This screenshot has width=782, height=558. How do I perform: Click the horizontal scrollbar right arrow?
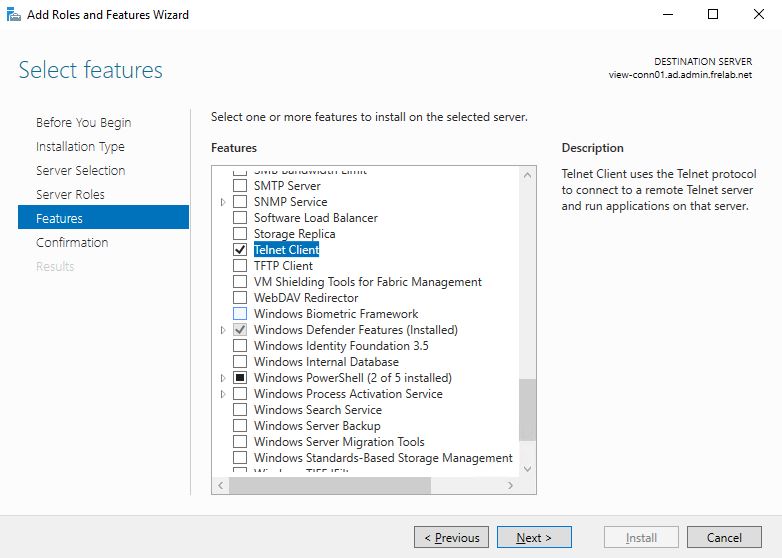click(x=511, y=485)
